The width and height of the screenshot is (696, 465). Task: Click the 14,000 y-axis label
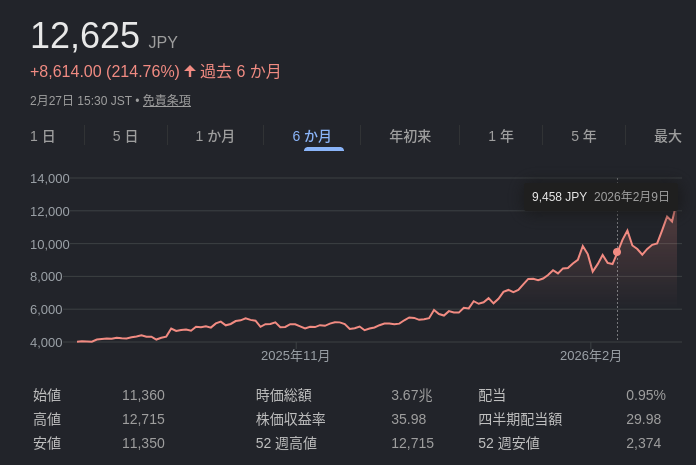[x=50, y=179]
